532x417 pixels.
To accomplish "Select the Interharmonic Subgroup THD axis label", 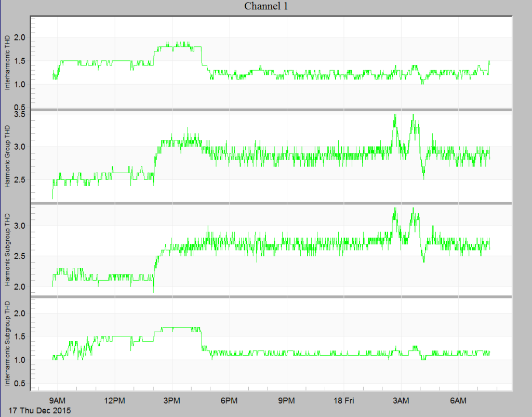I will 8,341.
